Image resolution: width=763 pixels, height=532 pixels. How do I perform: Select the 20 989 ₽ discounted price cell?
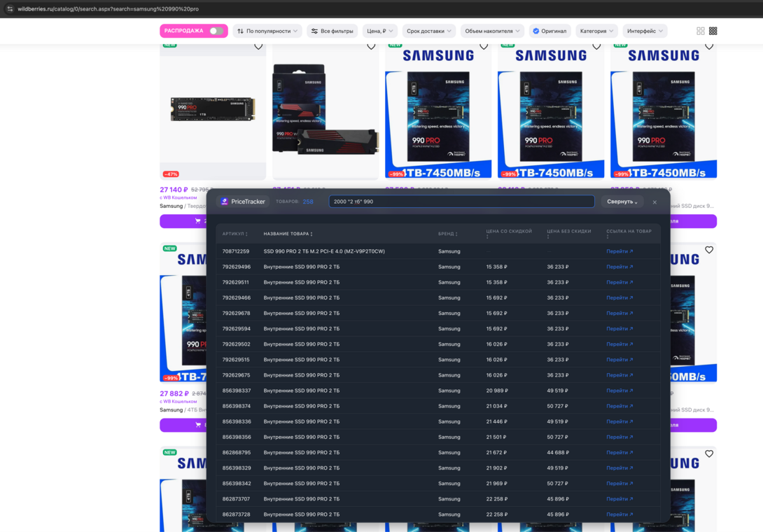(497, 391)
